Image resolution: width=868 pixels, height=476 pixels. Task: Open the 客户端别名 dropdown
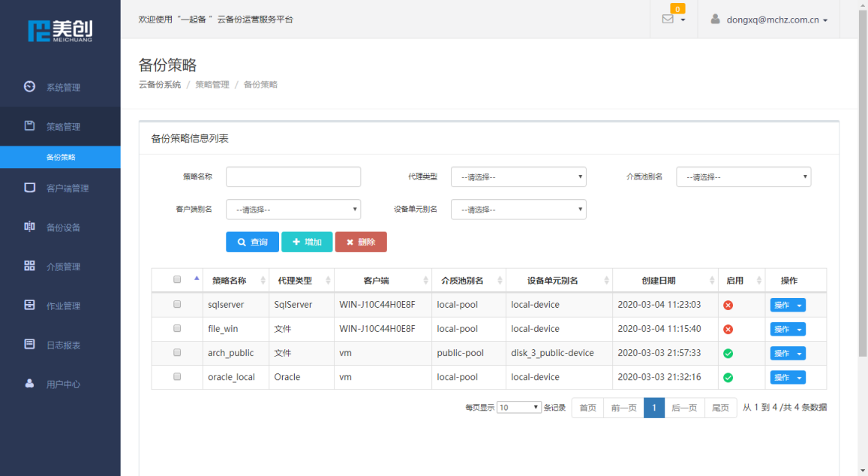point(293,209)
